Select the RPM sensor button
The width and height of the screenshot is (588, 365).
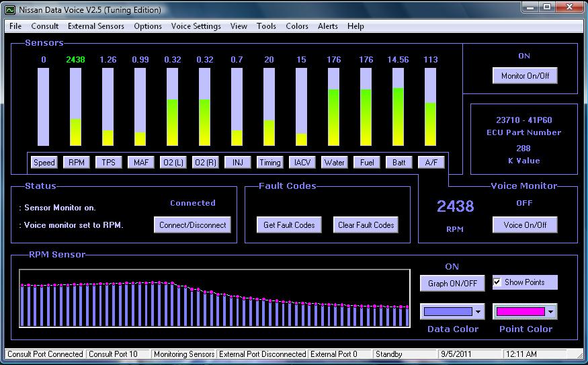[76, 163]
